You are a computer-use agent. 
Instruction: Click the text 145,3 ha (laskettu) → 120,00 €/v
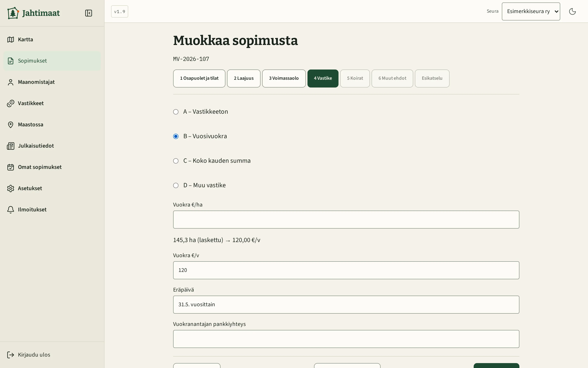[x=216, y=240]
